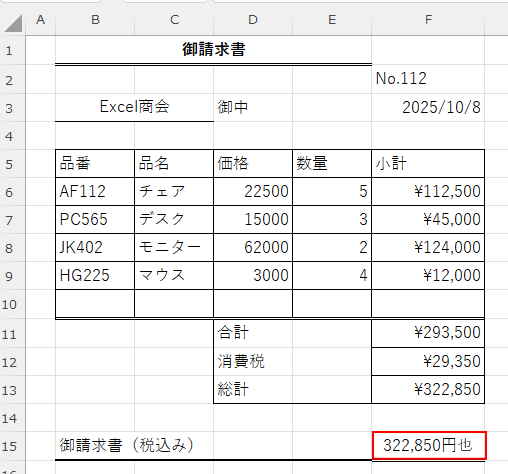This screenshot has height=474, width=508.
Task: Select row 10 header
Action: click(12, 304)
